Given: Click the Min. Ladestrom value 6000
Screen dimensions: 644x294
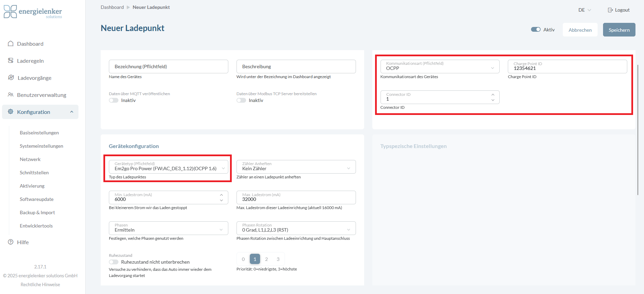Looking at the screenshot, I should pyautogui.click(x=120, y=199).
